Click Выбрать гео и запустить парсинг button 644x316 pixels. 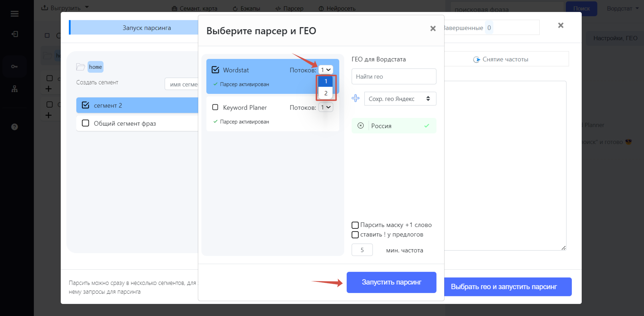(x=508, y=287)
